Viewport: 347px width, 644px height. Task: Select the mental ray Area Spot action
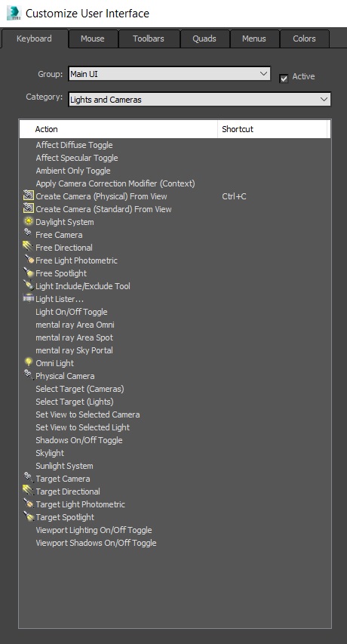[x=74, y=337]
